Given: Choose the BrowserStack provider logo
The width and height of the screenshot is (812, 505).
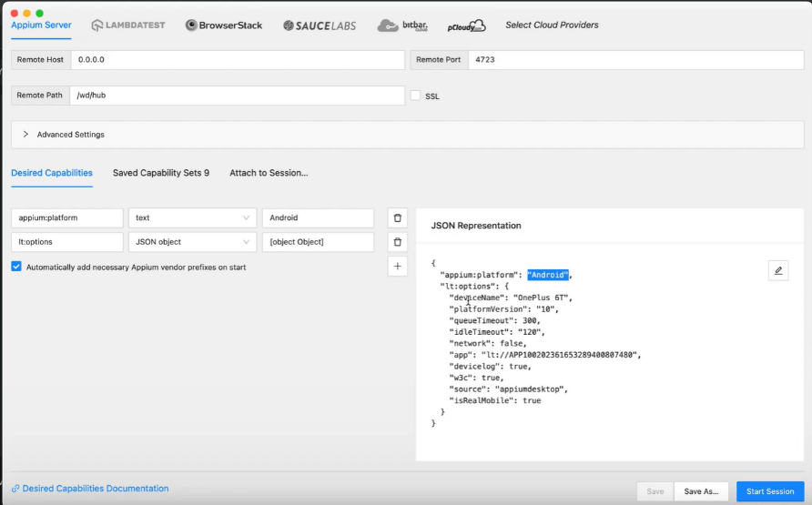Looking at the screenshot, I should (224, 25).
